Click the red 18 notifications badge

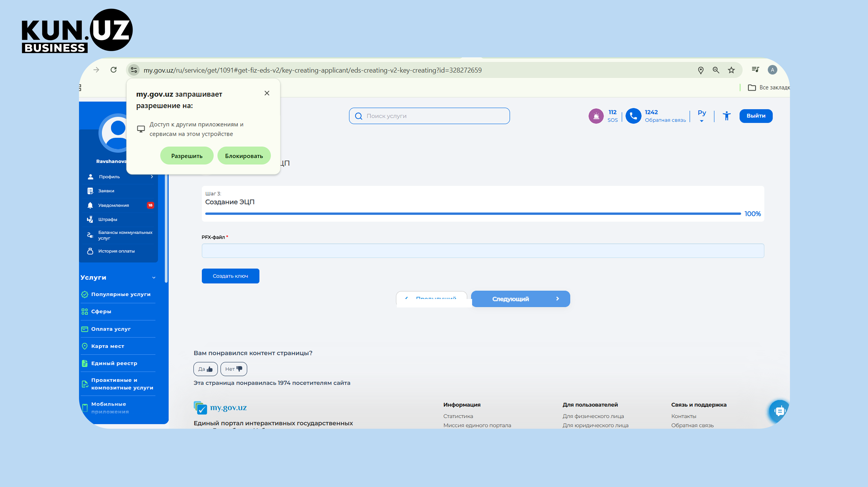pos(150,205)
